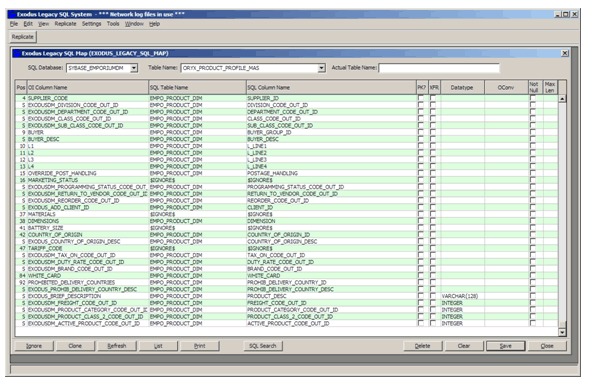This screenshot has height=380, width=590.
Task: Click the Close button at bottom
Action: [x=547, y=346]
